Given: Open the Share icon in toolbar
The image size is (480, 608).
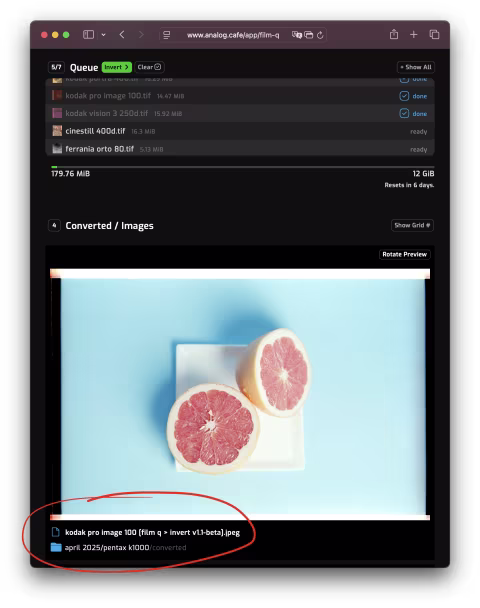Looking at the screenshot, I should click(x=394, y=34).
